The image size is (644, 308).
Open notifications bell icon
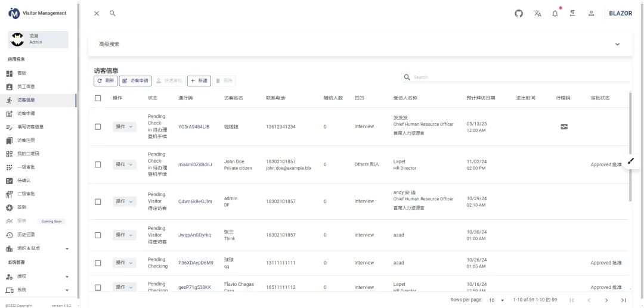tap(555, 14)
